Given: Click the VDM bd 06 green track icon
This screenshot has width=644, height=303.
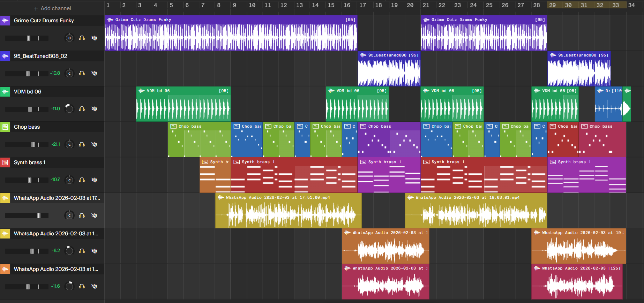Looking at the screenshot, I should pyautogui.click(x=5, y=92).
